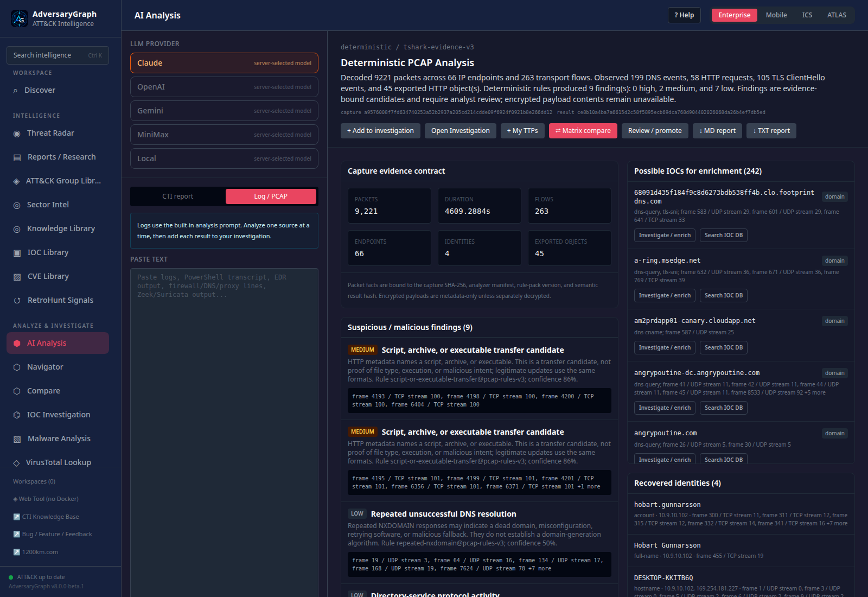Switch to the CTI report input mode

[x=178, y=196]
